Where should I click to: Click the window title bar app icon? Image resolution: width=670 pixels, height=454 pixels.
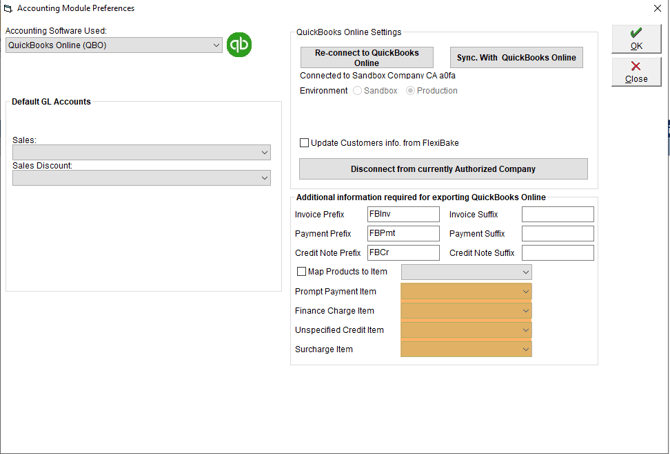coord(8,8)
